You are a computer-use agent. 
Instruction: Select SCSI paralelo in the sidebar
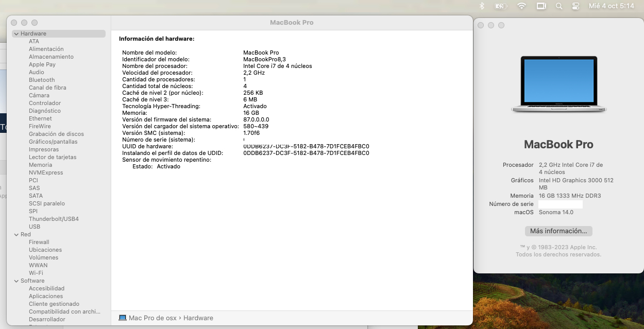tap(47, 203)
